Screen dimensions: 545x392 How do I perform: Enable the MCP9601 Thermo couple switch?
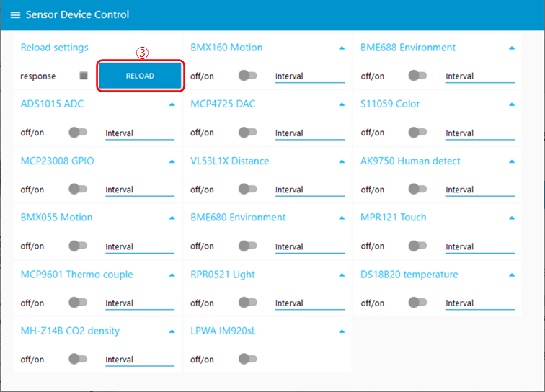(78, 303)
